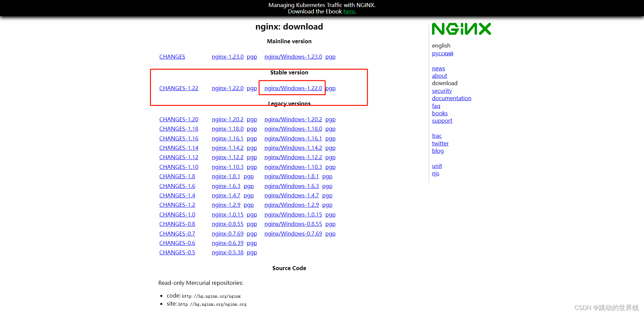Open CHANGES-1.10 link
644x314 pixels.
(179, 167)
